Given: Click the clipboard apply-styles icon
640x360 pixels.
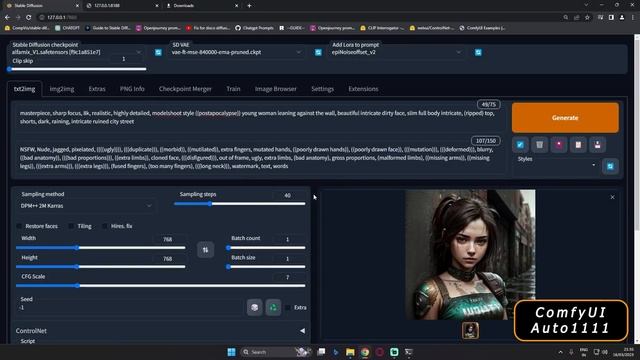Looking at the screenshot, I should (578, 145).
